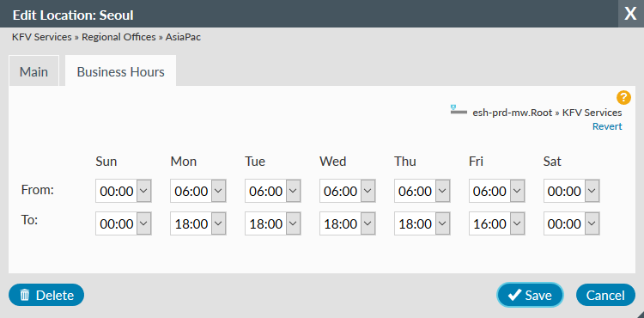Click the Sun column header
This screenshot has width=644, height=318.
tap(106, 162)
